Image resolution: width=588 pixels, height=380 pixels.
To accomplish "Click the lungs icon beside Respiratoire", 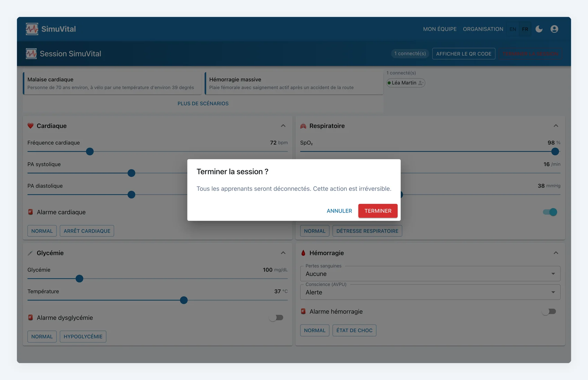I will (x=303, y=126).
